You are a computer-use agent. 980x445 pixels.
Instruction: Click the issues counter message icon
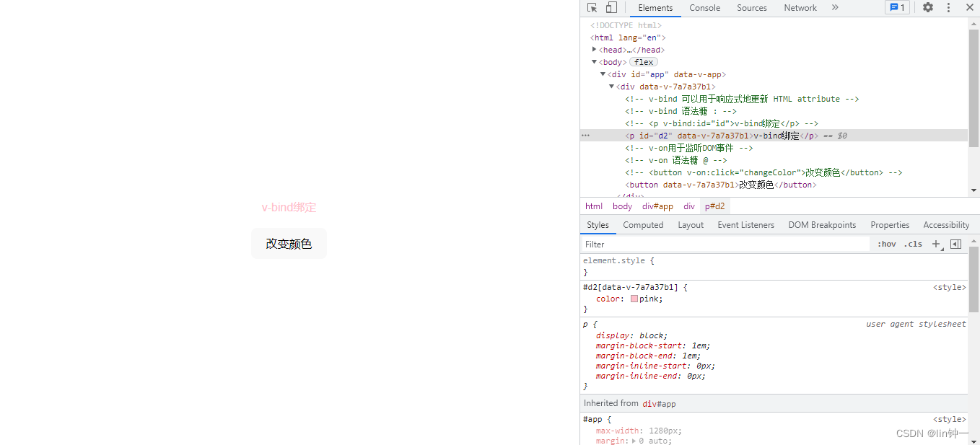[x=897, y=8]
